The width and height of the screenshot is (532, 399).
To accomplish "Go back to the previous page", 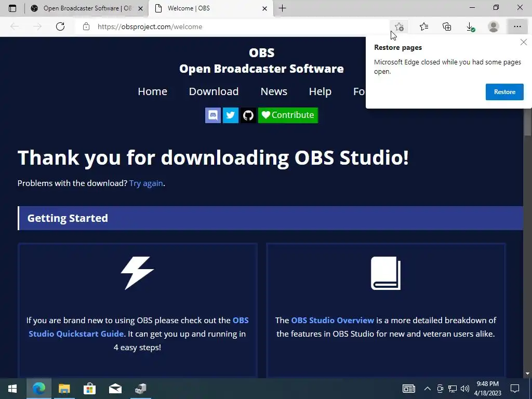I will tap(15, 26).
